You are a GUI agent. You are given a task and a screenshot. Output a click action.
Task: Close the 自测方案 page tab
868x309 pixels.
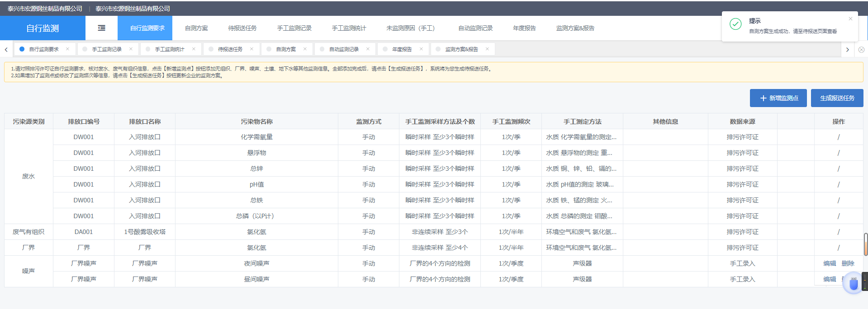(305, 49)
